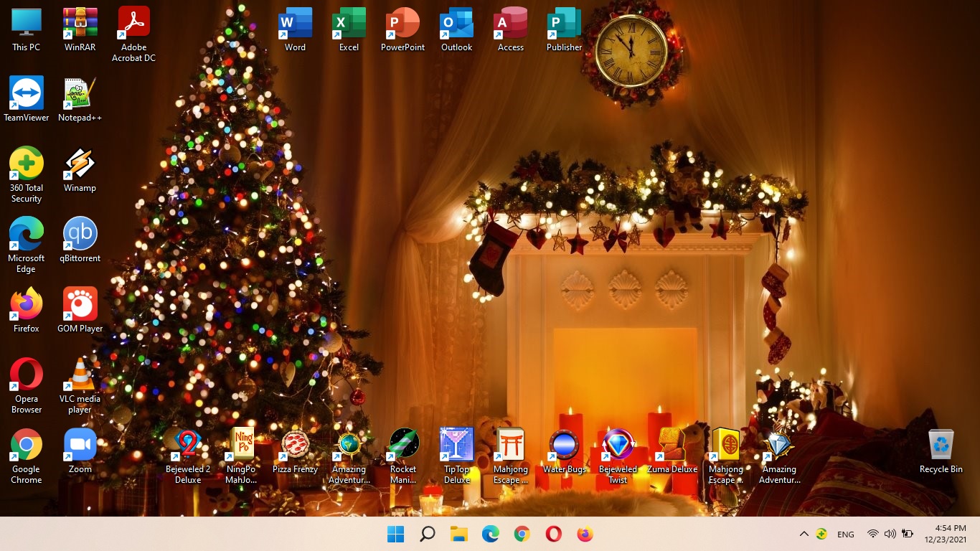Image resolution: width=980 pixels, height=551 pixels.
Task: Open the Windows Start menu
Action: (395, 534)
